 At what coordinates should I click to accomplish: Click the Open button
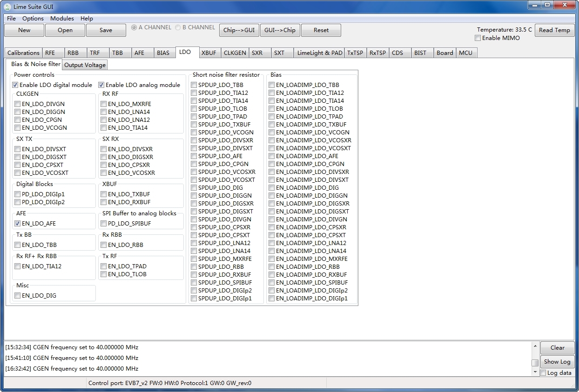65,30
